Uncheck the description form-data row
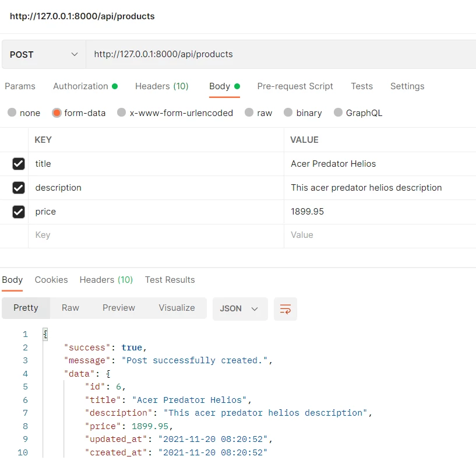Viewport: 476px width, 460px height. [16, 188]
